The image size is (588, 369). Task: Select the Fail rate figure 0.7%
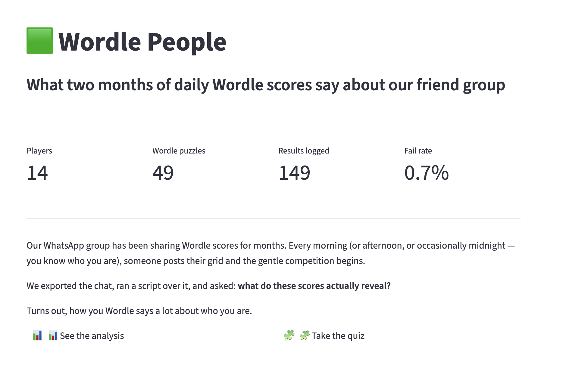coord(427,173)
